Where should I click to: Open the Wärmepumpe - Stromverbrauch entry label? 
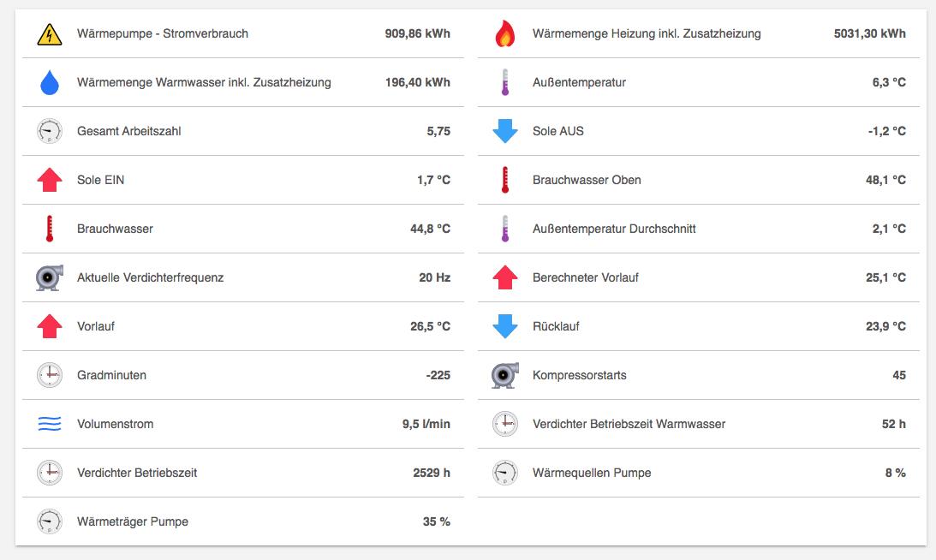[163, 33]
